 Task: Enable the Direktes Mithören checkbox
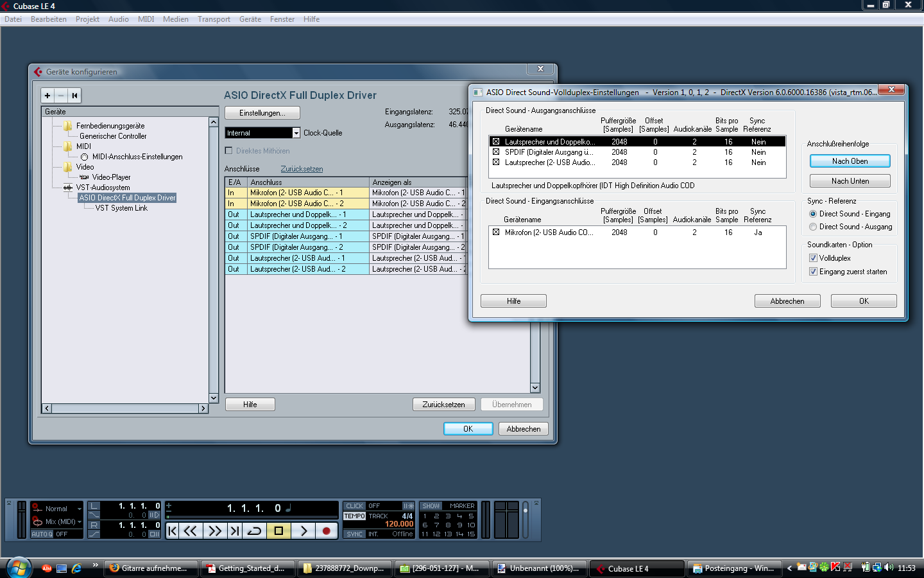228,151
